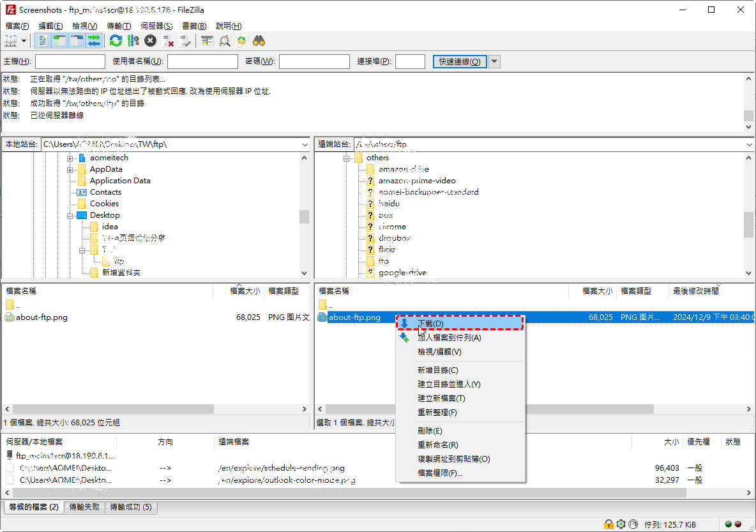Open the 檔案(F) menu
756x532 pixels.
point(17,26)
